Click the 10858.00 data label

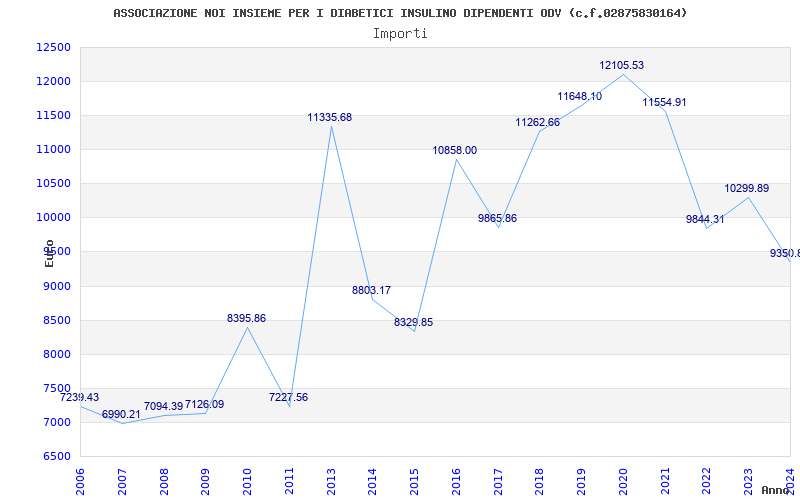(455, 150)
